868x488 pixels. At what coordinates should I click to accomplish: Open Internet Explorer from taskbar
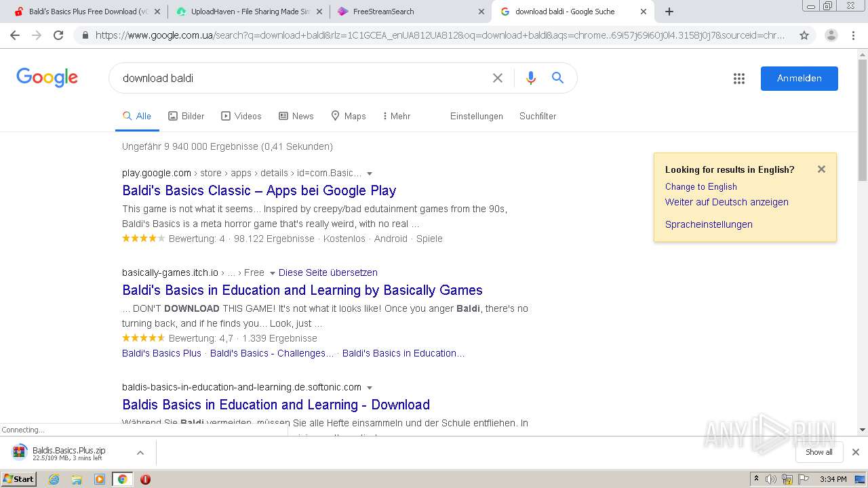tap(54, 479)
